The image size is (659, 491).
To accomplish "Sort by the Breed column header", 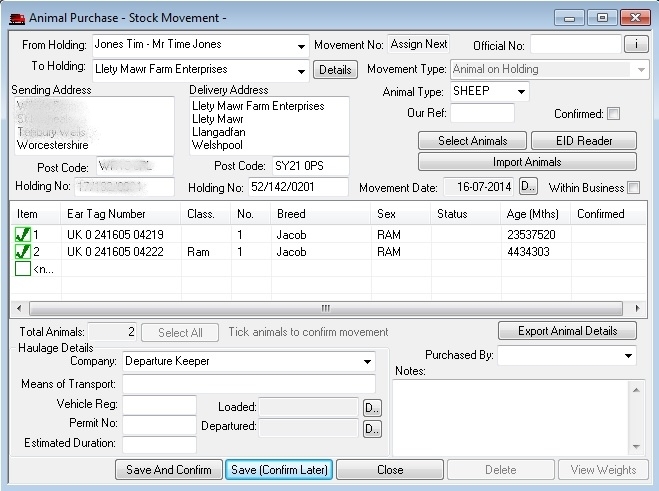I will click(x=292, y=214).
